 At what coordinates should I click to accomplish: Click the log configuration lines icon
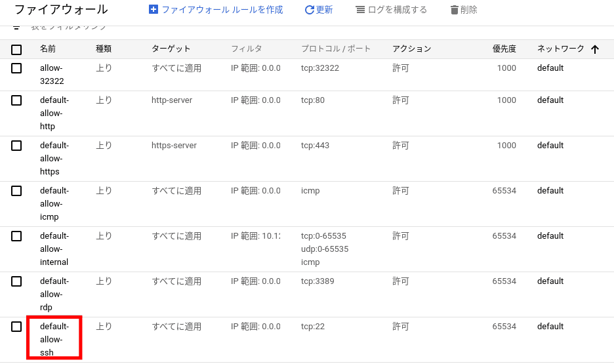360,10
